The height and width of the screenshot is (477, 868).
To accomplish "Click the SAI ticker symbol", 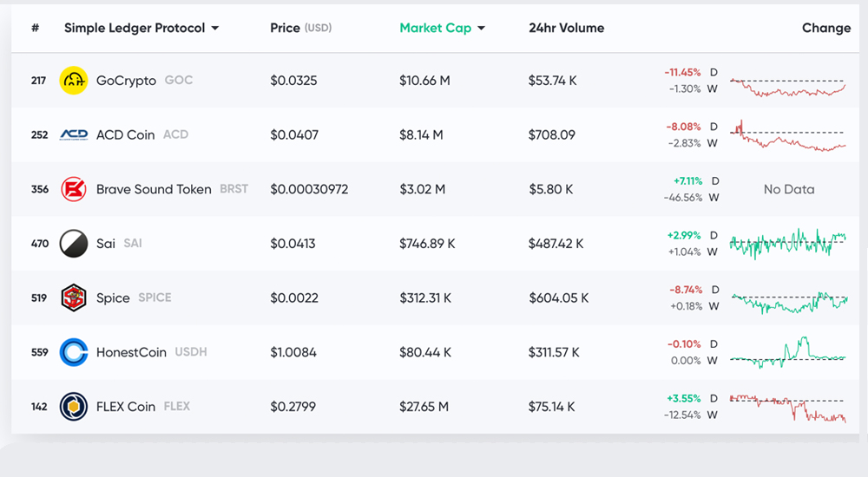I will 133,243.
